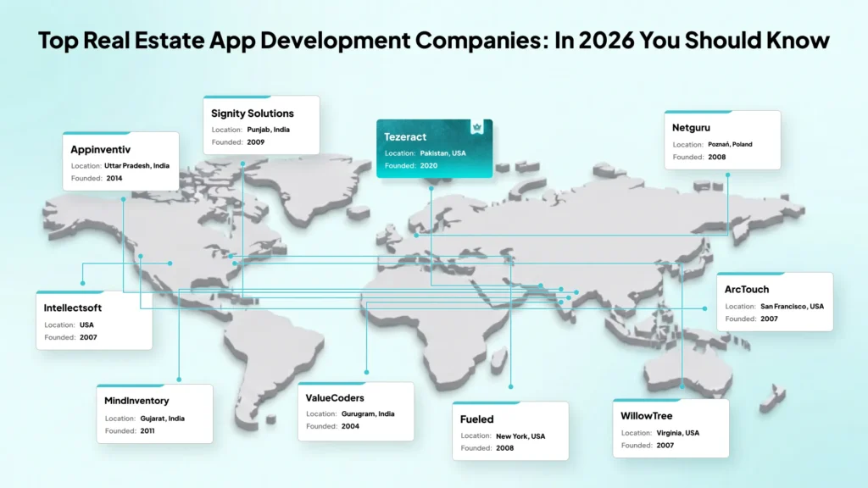Click Intellectsoft founded year 2007
The height and width of the screenshot is (488, 868).
[x=88, y=337]
